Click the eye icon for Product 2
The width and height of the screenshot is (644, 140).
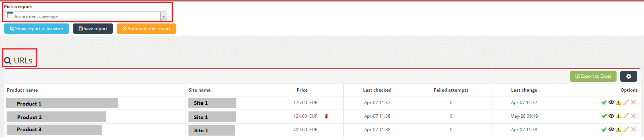tap(611, 116)
